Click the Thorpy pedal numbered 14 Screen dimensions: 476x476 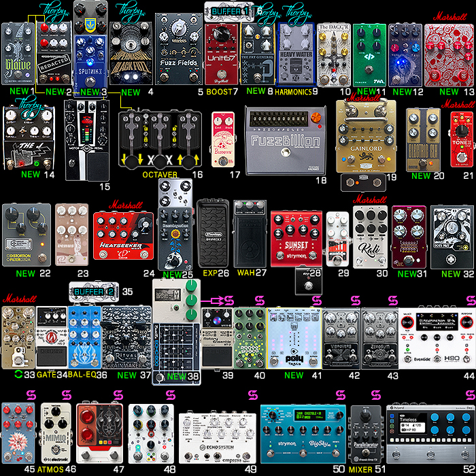[29, 137]
